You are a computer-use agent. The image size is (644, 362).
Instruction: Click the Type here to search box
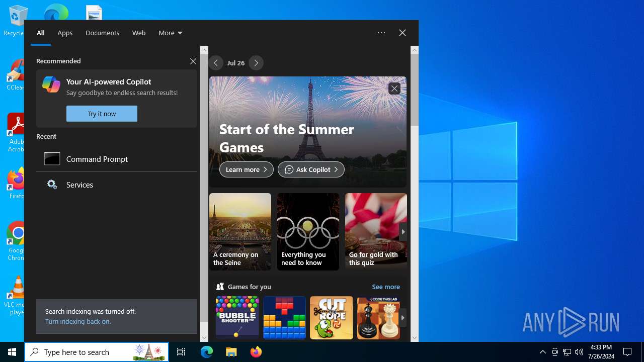tap(97, 352)
